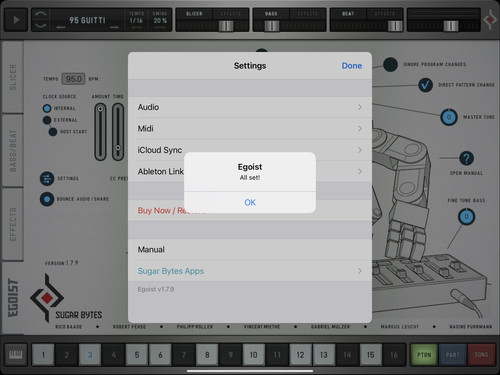Click the Sugar Bytes logo icon at top right

pos(490,20)
